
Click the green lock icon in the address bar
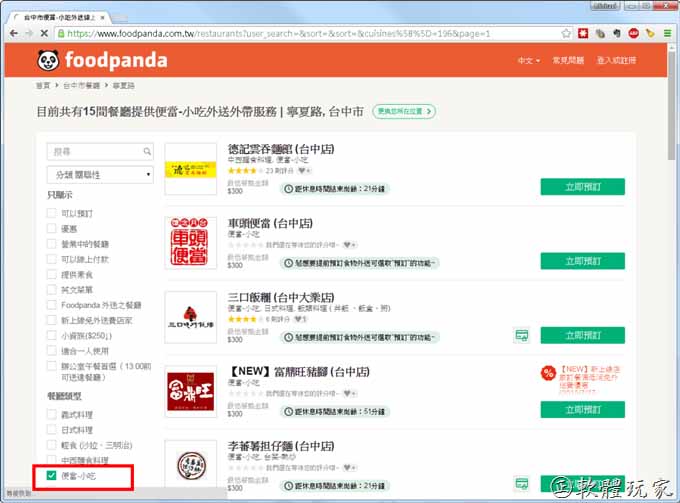click(62, 33)
